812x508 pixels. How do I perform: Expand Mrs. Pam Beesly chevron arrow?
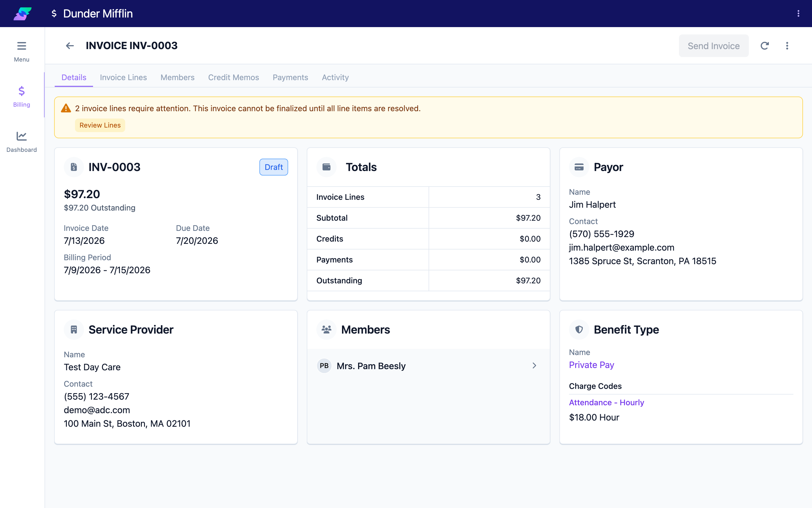coord(535,365)
